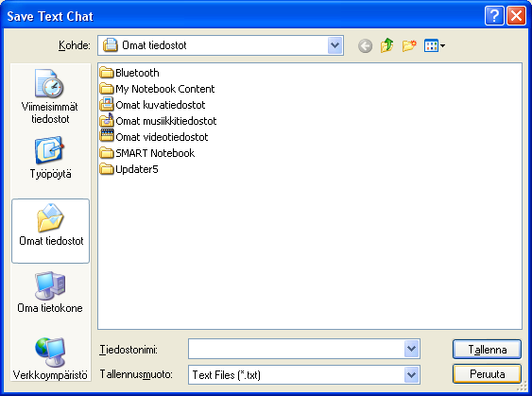The height and width of the screenshot is (396, 532).
Task: Select Omat tiedostot in places bar
Action: [x=50, y=231]
